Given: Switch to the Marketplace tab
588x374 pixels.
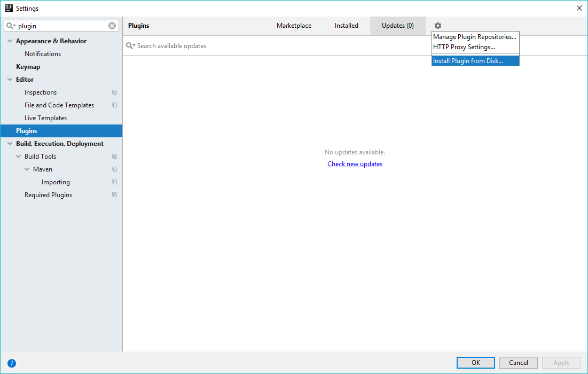Looking at the screenshot, I should point(294,26).
